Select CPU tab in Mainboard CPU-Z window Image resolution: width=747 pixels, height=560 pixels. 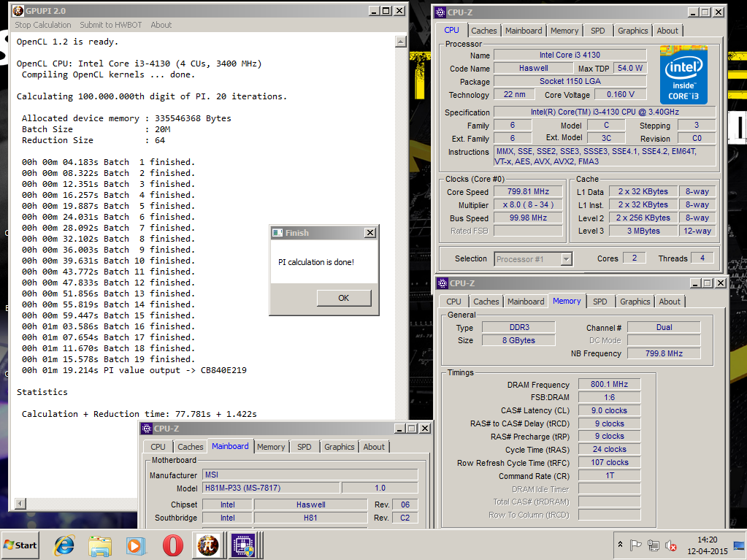click(158, 447)
